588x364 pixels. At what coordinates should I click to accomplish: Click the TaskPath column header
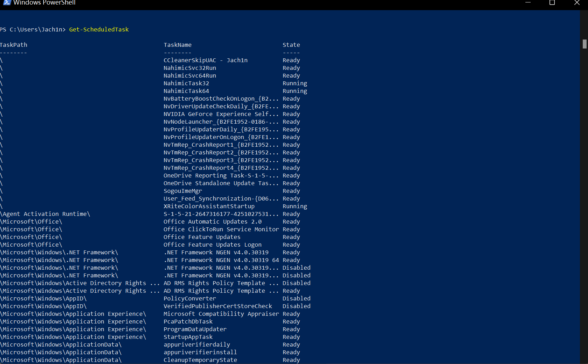pyautogui.click(x=14, y=45)
